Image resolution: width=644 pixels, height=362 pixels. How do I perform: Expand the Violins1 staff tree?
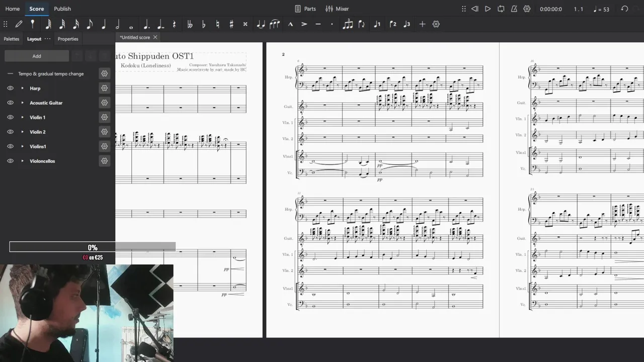tap(22, 146)
